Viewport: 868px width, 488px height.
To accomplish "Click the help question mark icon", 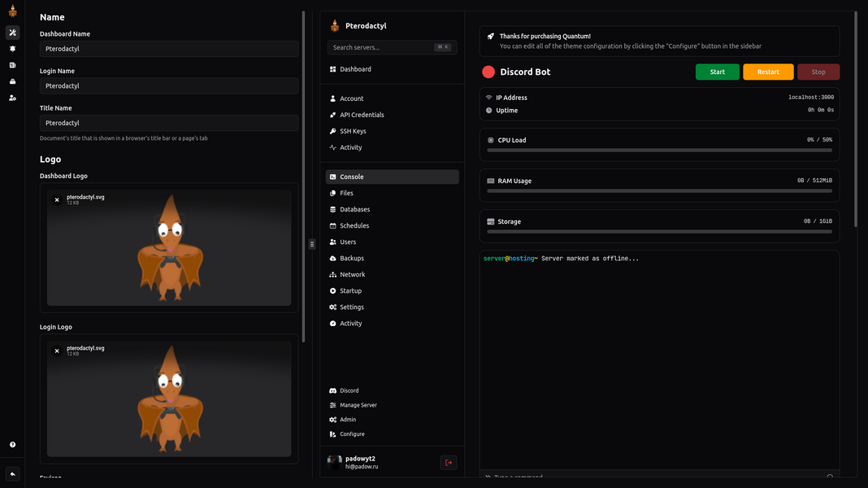I will [x=12, y=445].
